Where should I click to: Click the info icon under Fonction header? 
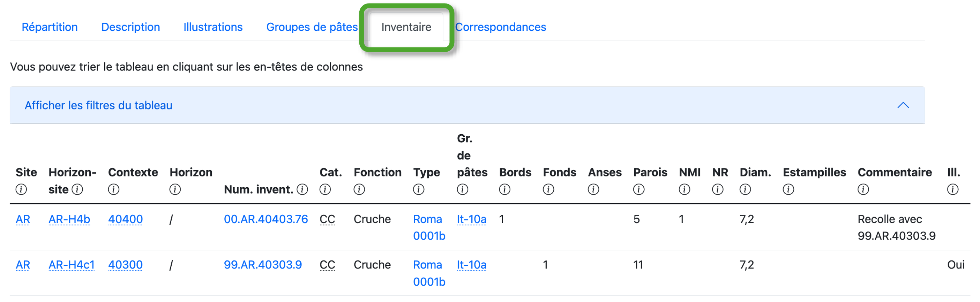tap(359, 189)
